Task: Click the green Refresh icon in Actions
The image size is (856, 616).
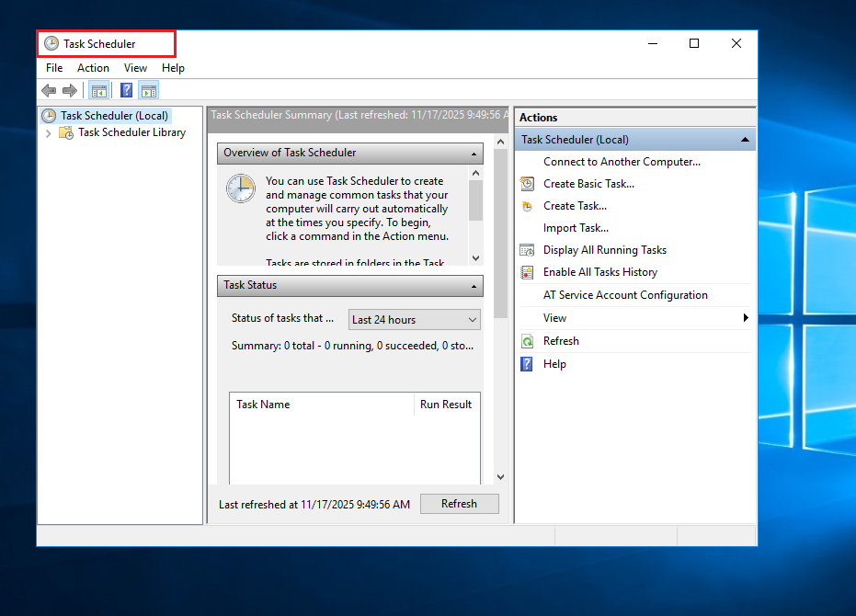Action: click(528, 341)
